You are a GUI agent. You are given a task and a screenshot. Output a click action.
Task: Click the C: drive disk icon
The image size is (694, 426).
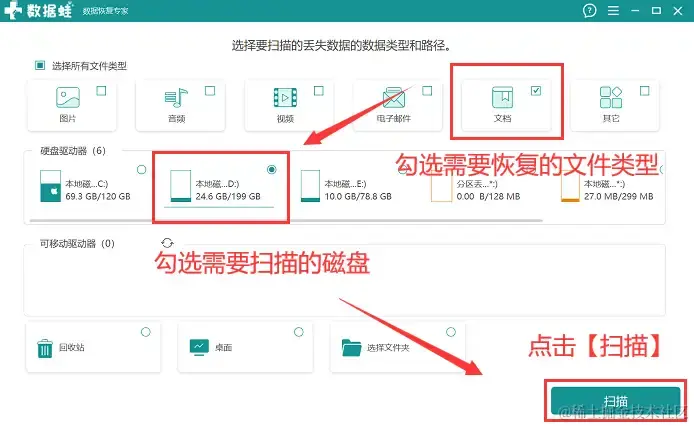point(50,186)
